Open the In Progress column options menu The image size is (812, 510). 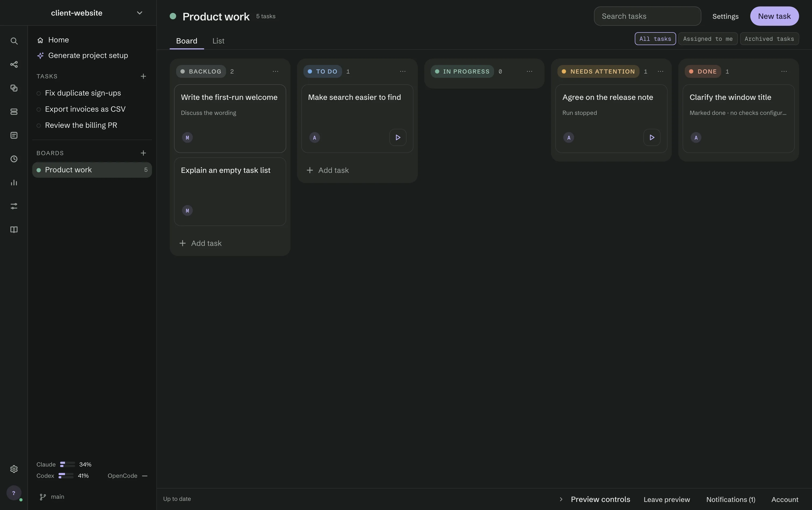[529, 71]
